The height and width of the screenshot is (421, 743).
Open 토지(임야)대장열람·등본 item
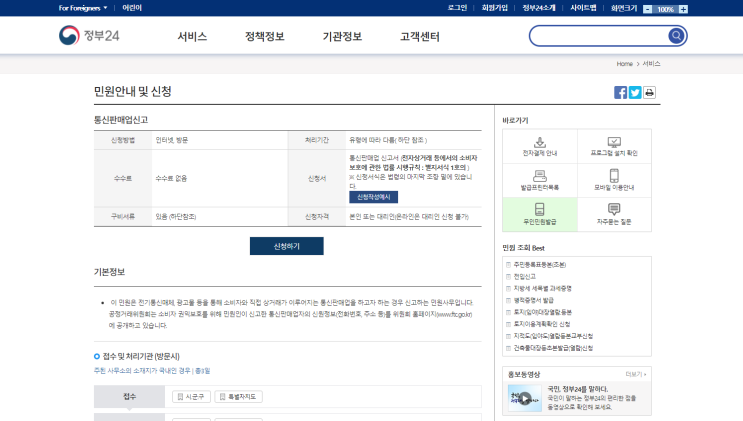point(543,312)
